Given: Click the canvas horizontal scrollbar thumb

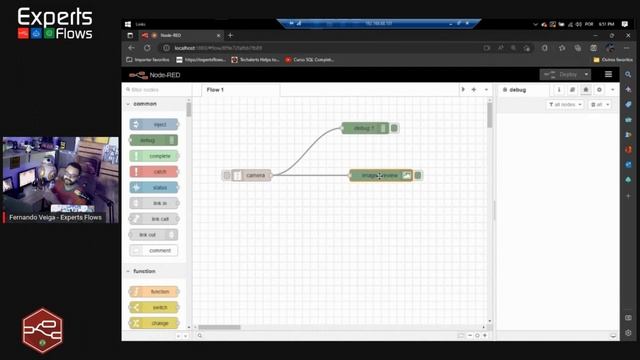Looking at the screenshot, I should [x=219, y=327].
